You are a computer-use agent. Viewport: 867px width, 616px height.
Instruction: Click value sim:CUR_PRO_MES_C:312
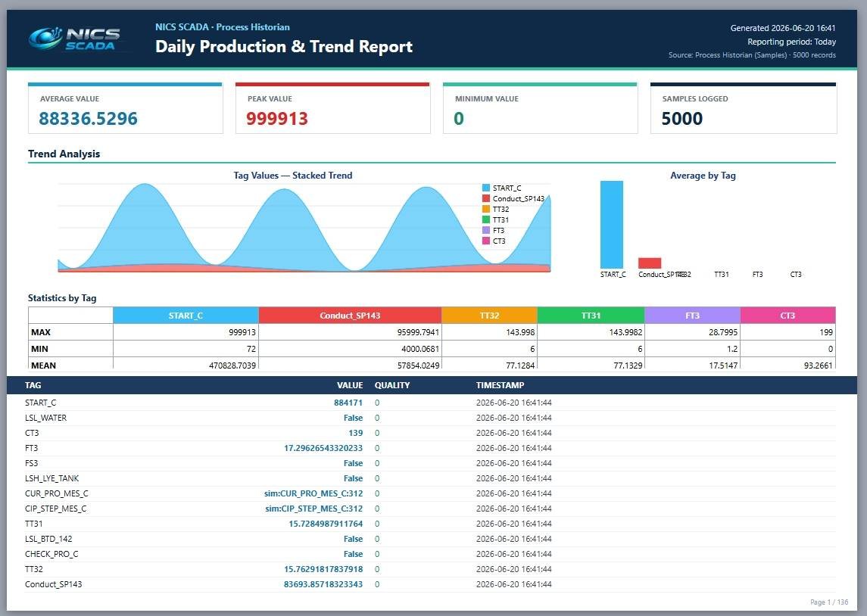pos(313,493)
